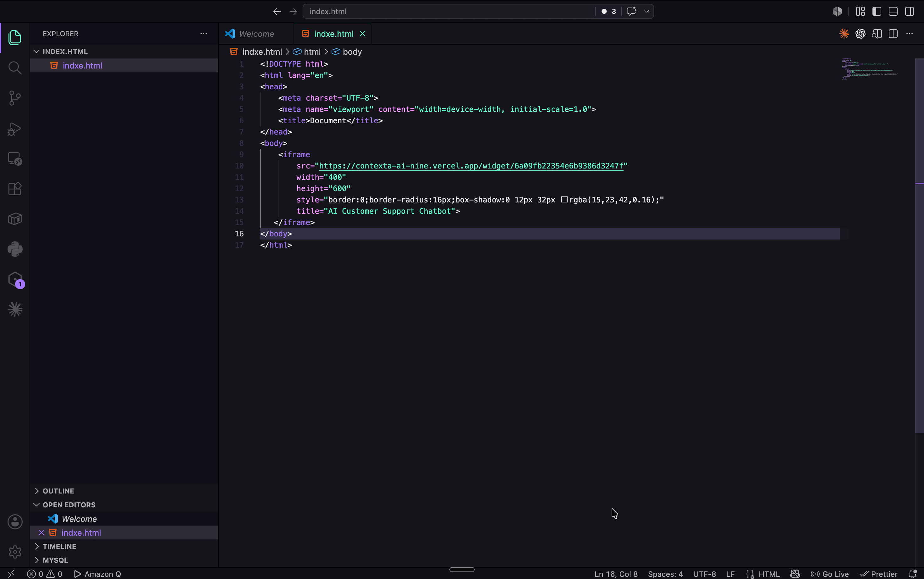Select indxe.html in the Explorer file tree
This screenshot has width=924, height=579.
124,65
